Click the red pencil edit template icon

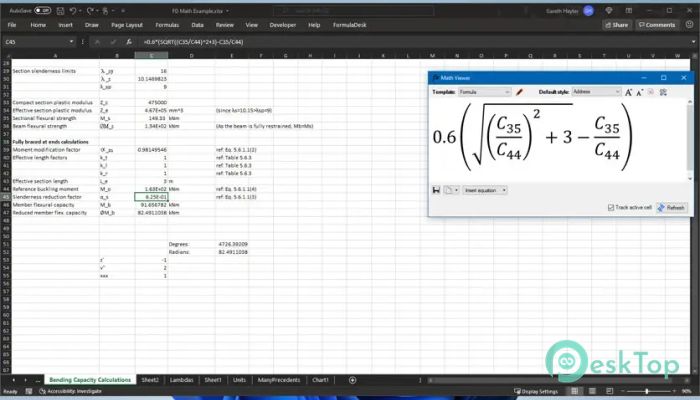coord(519,92)
